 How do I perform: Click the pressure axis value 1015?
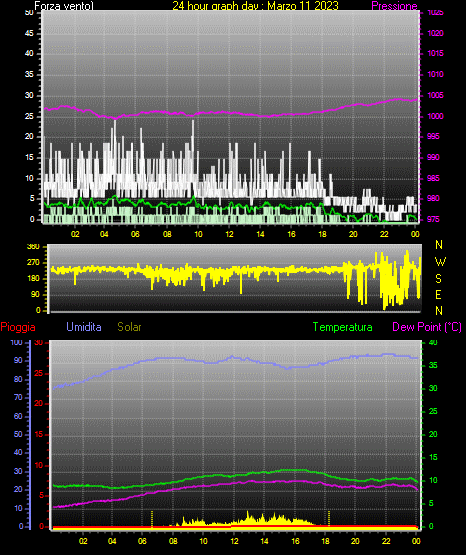point(435,53)
